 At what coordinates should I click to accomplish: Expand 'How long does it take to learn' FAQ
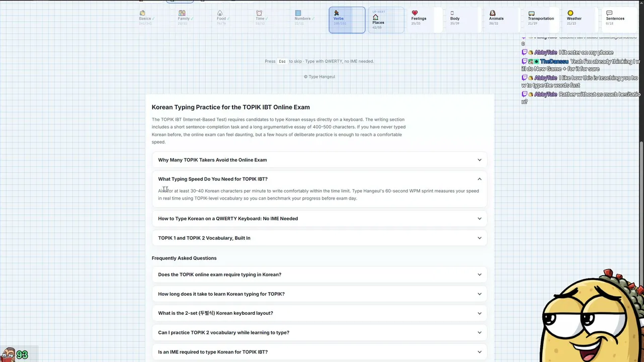point(319,294)
